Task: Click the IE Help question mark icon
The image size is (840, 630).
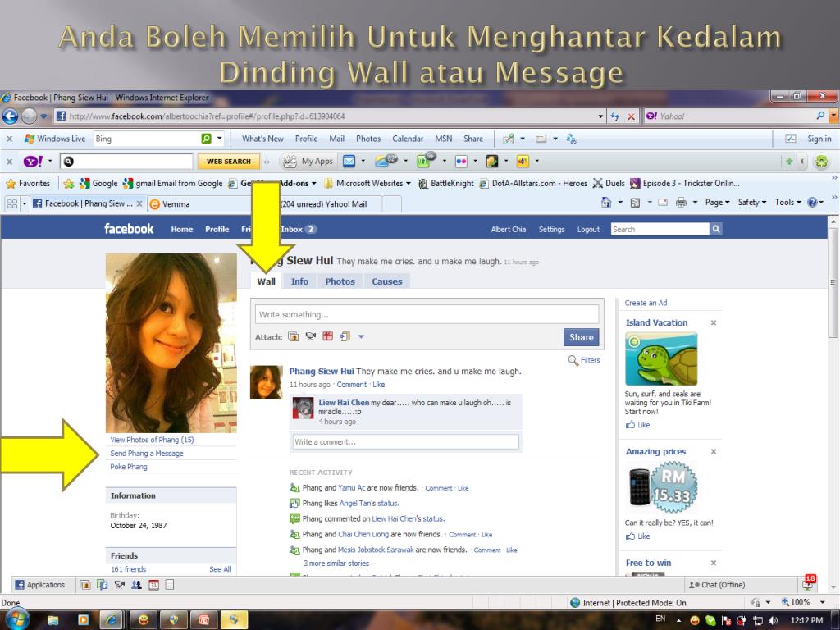Action: [x=813, y=203]
